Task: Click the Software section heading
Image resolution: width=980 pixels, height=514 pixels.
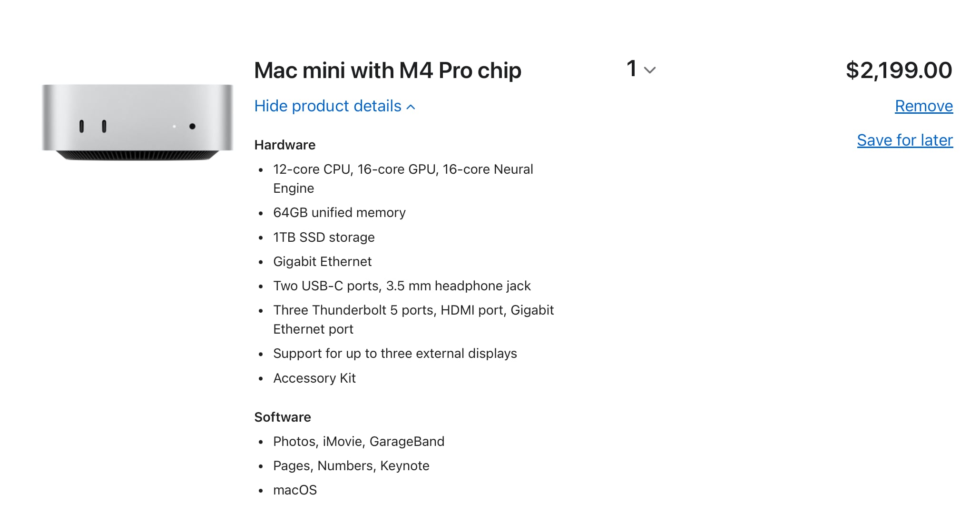Action: pyautogui.click(x=282, y=417)
